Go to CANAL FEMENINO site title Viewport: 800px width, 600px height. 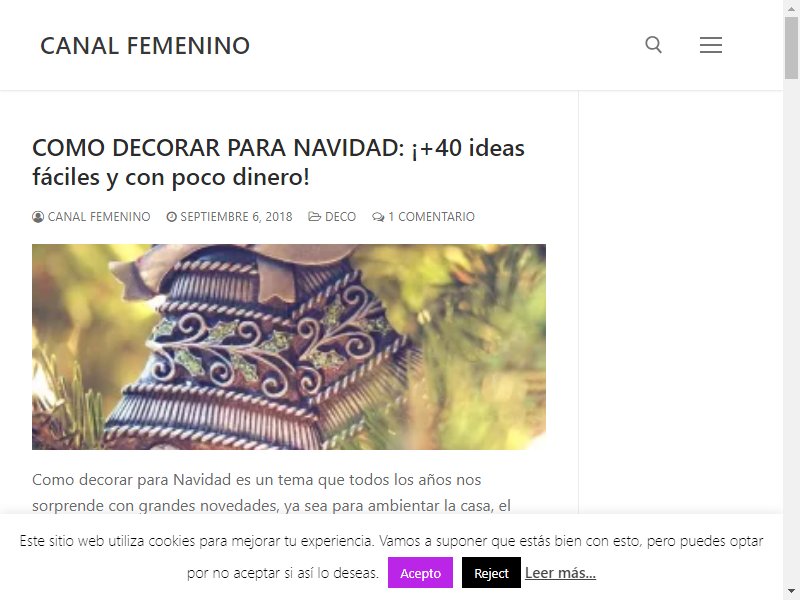145,46
